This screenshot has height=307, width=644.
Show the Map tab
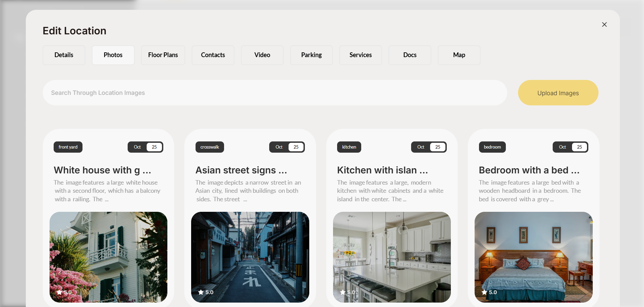[459, 55]
